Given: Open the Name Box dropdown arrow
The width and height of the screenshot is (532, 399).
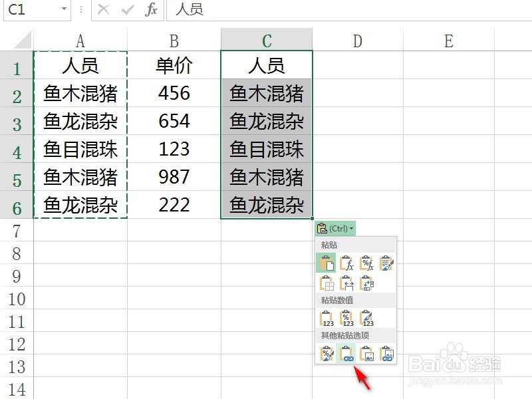Looking at the screenshot, I should tap(64, 10).
